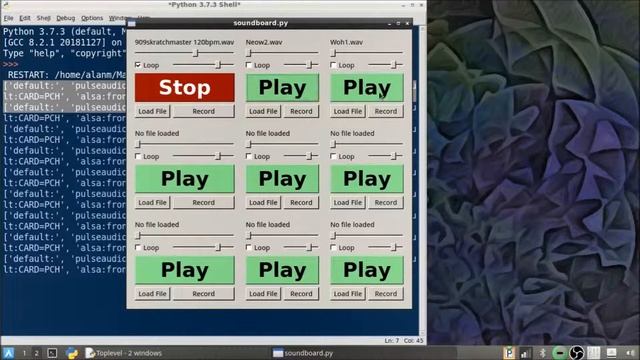Click the 'Python 3.7.3 (default' shell line
Viewport: 640px width, 360px height.
(x=64, y=32)
